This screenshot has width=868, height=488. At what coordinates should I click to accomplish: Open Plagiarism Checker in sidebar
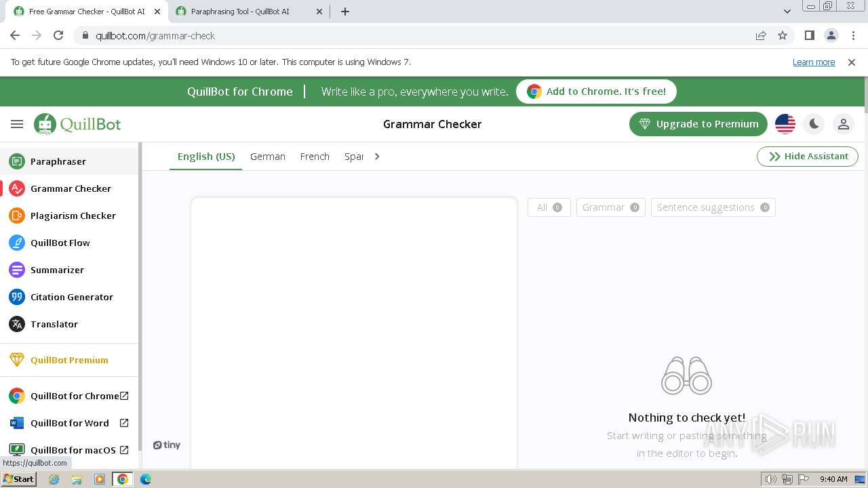point(69,216)
